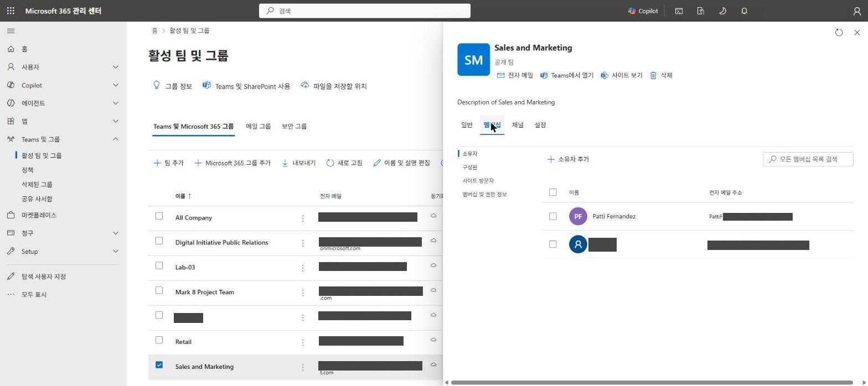Viewport: 868px width, 386px height.
Task: Open the account profile icon
Action: point(857,11)
